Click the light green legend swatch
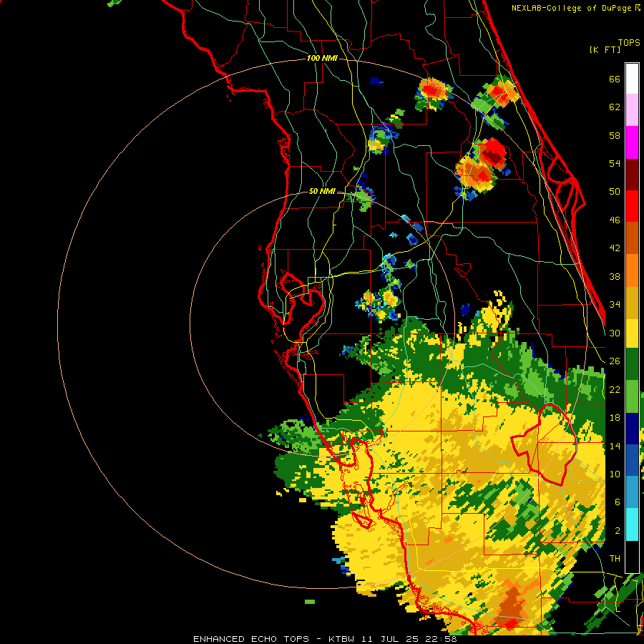Image resolution: width=644 pixels, height=644 pixels. click(632, 396)
